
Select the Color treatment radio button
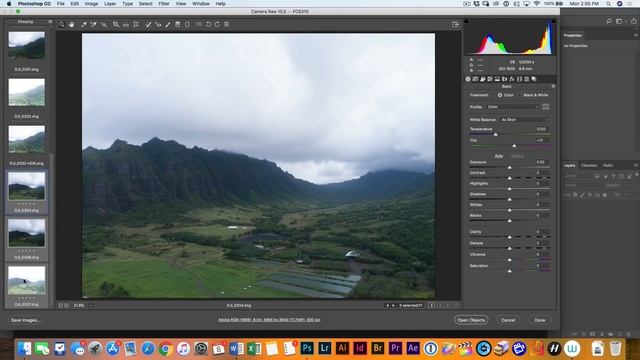(x=500, y=95)
